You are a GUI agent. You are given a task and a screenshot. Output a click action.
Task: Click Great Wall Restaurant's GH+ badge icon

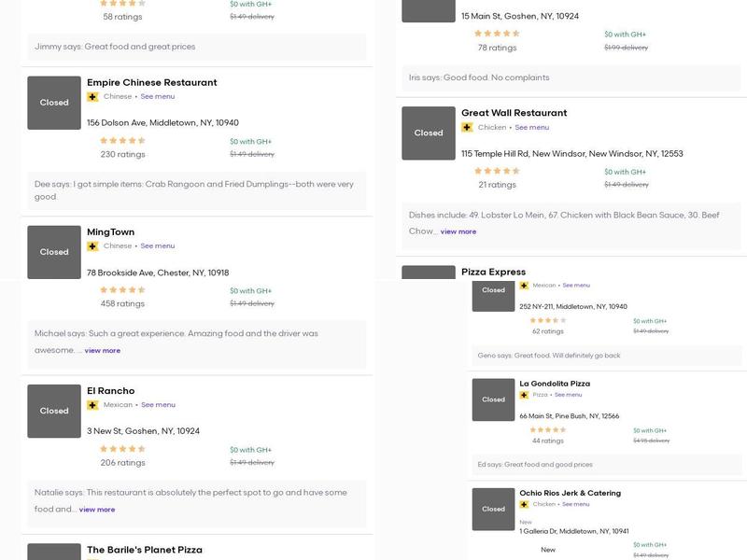[x=467, y=128]
